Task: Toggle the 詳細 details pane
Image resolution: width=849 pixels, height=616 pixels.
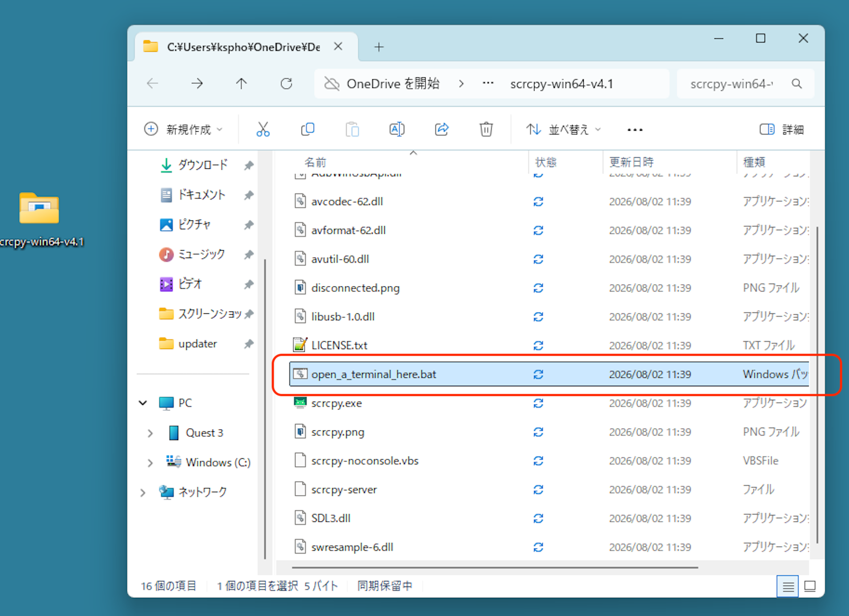Action: 782,129
